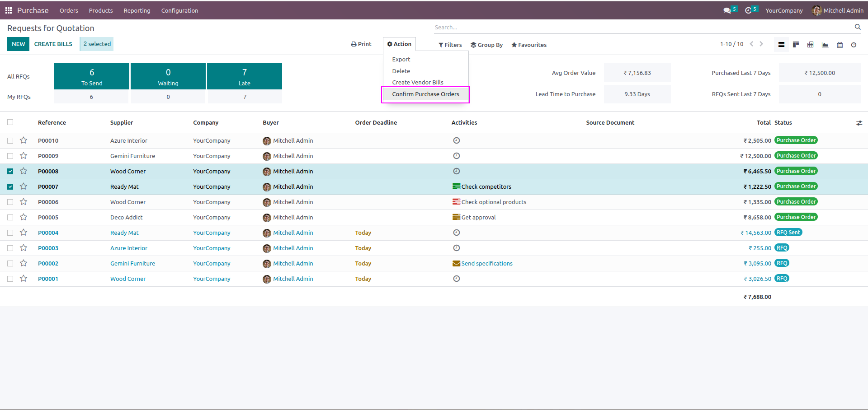868x410 pixels.
Task: Expand the Filters dropdown
Action: pos(450,45)
